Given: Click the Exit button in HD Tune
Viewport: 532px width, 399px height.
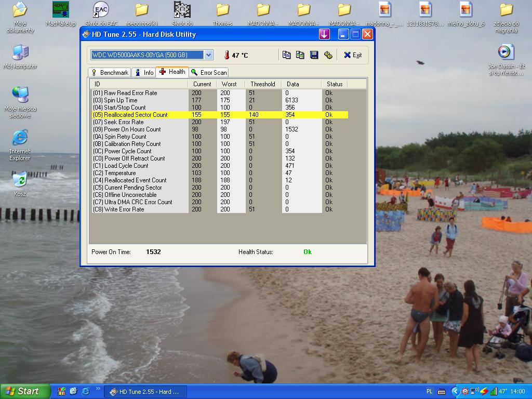Looking at the screenshot, I should (x=353, y=55).
